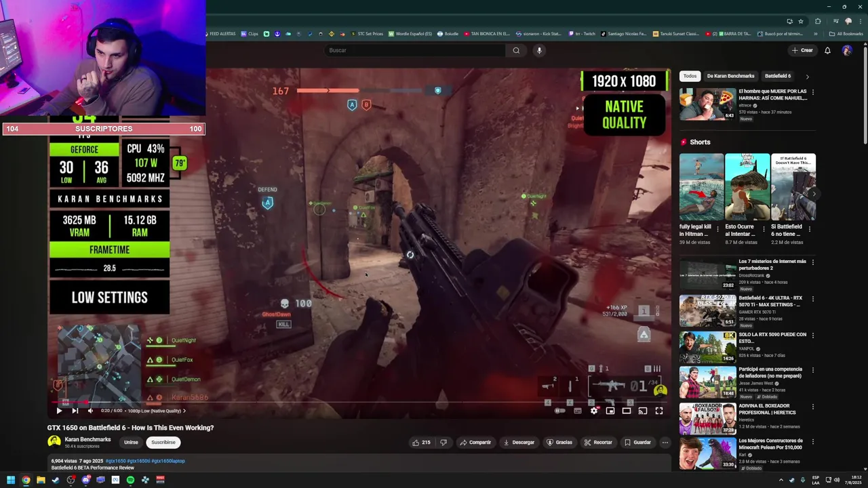Click the YouTube Buscar search field
This screenshot has width=868, height=488.
tap(415, 50)
